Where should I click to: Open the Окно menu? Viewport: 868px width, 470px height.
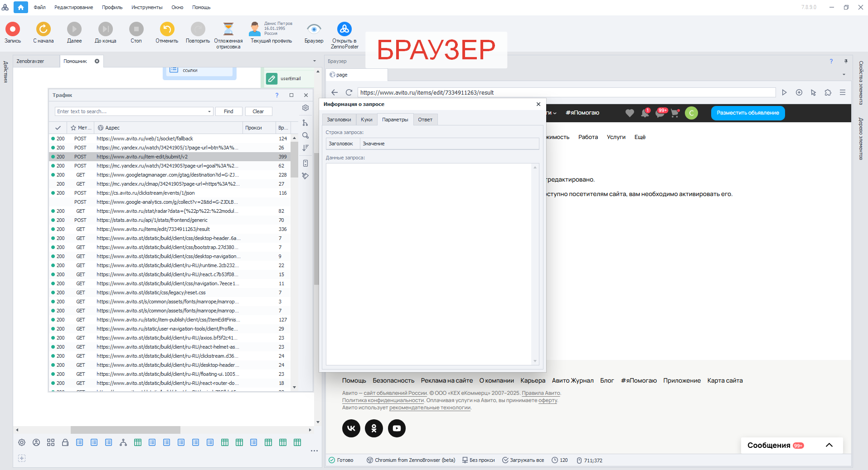tap(177, 7)
